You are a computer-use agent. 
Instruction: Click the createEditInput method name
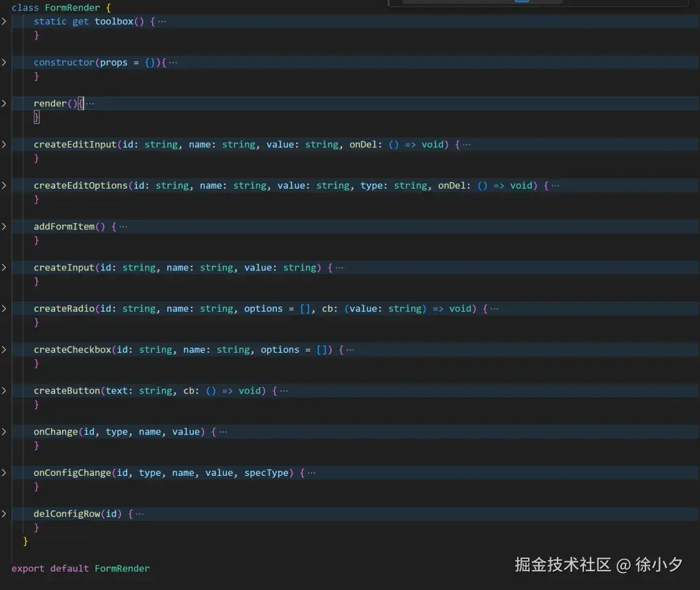[75, 145]
